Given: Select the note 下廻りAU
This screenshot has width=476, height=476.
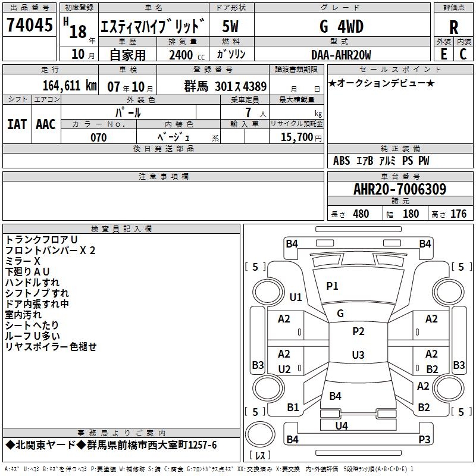Looking at the screenshot, I should click(x=27, y=272).
